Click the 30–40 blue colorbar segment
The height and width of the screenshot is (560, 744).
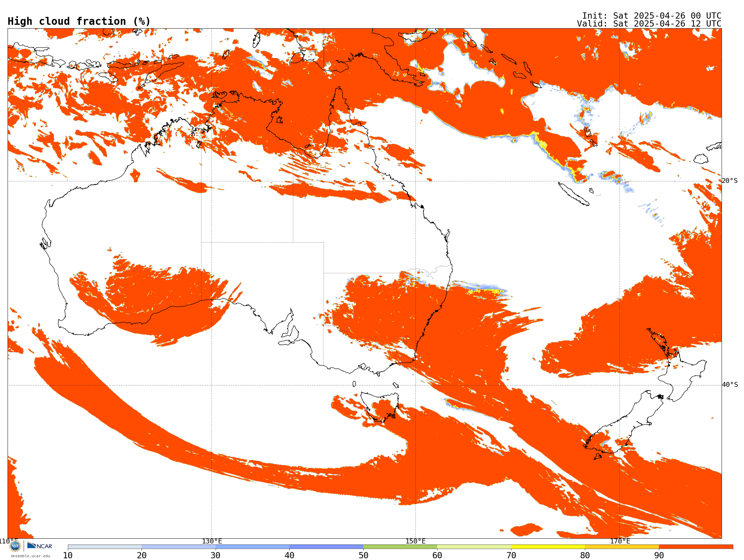(252, 547)
